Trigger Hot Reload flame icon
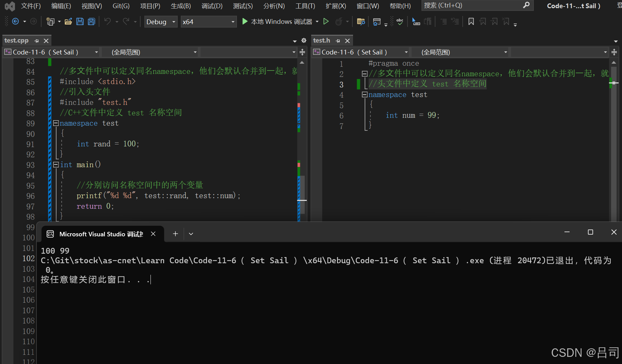Viewport: 622px width, 364px height. click(339, 21)
